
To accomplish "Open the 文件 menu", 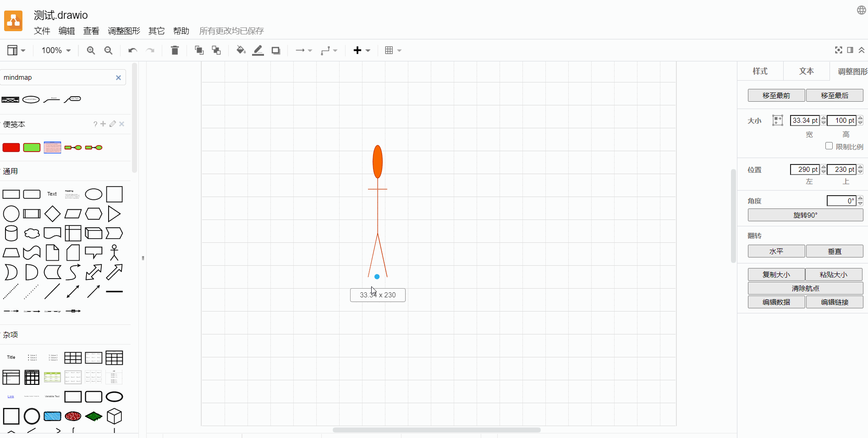I will [x=42, y=31].
